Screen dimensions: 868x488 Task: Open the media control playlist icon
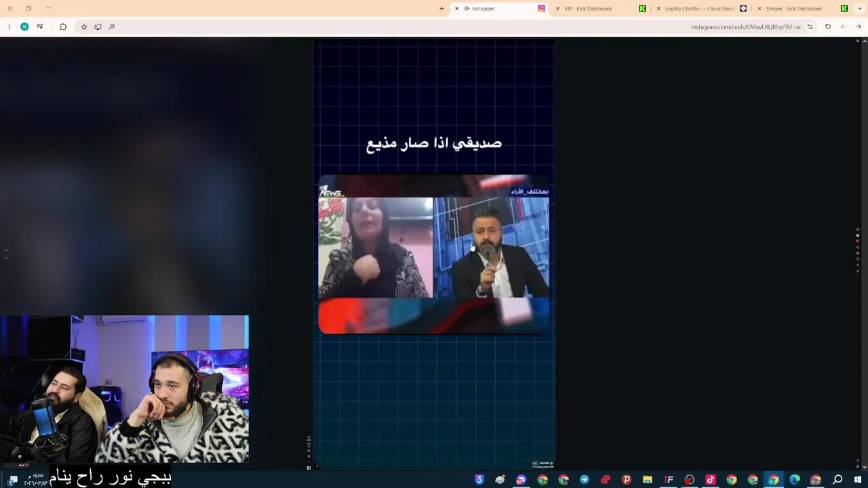pos(40,26)
